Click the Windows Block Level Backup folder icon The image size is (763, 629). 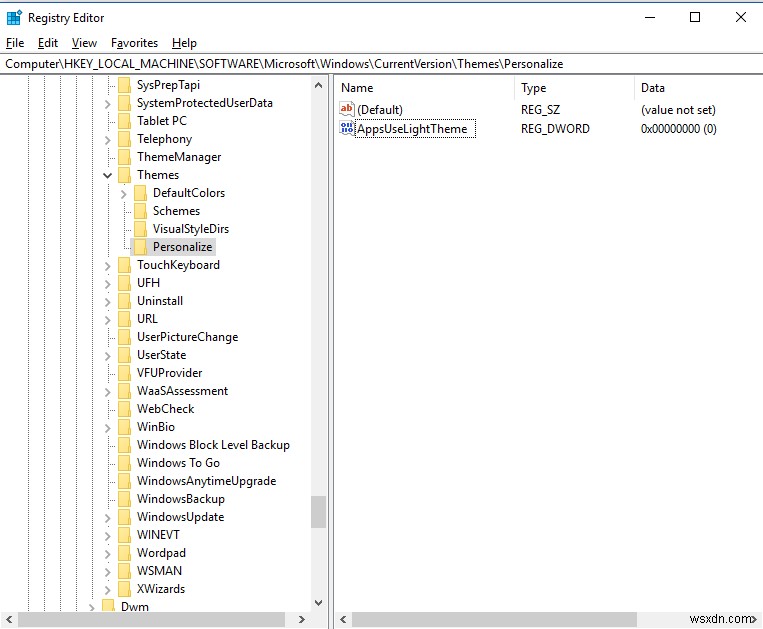click(124, 445)
